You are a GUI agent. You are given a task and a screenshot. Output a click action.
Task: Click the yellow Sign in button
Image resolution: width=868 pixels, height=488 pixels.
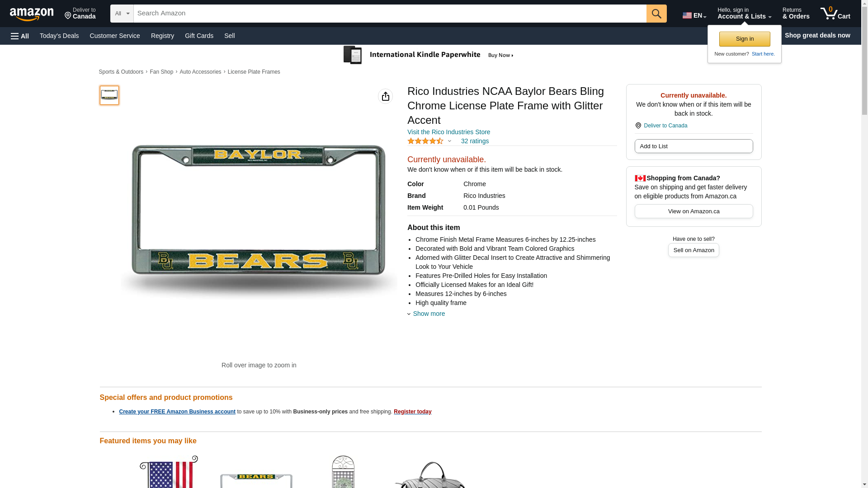coord(745,39)
